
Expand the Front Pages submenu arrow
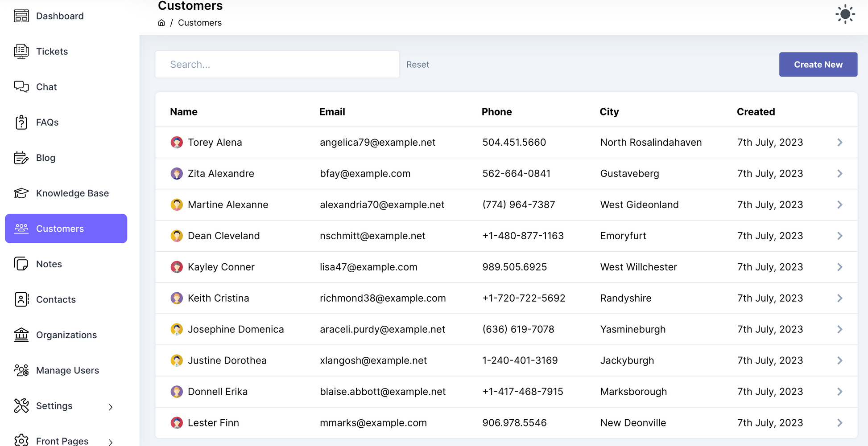point(111,442)
